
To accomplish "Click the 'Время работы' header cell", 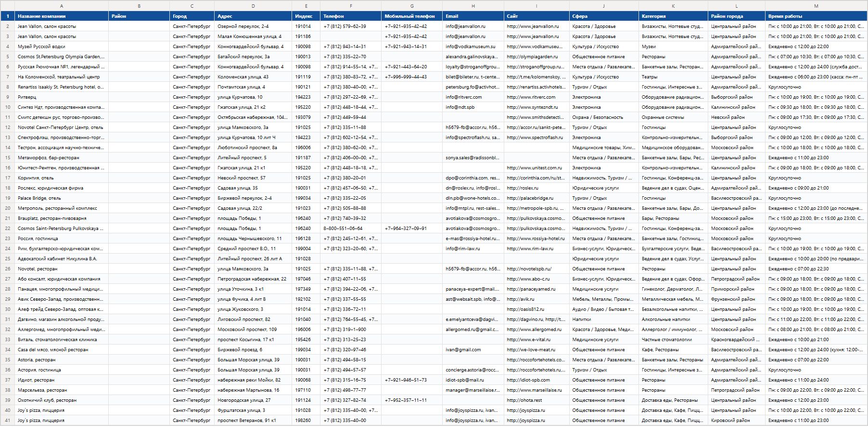I will point(816,16).
